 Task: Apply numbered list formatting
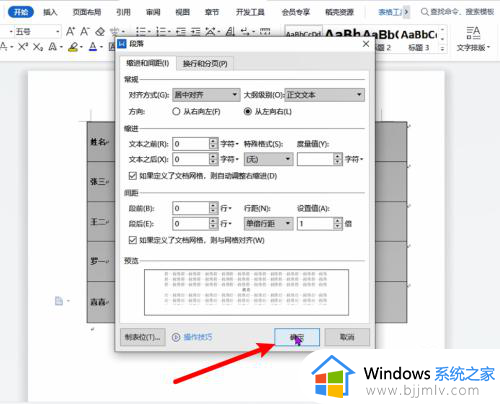coord(161,32)
